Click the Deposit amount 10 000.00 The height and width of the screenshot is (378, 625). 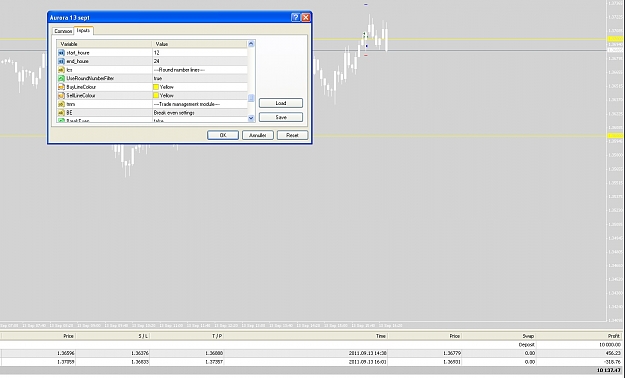(610, 345)
